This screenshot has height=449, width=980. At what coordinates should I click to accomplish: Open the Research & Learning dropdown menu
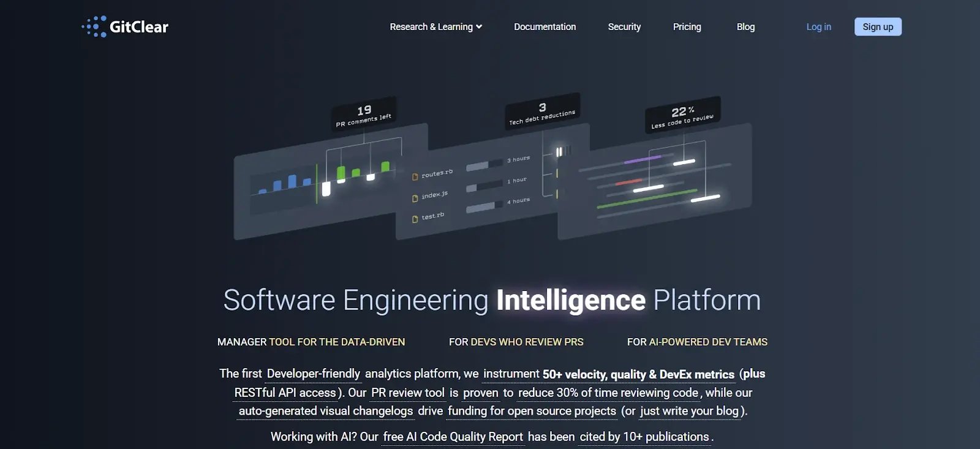coord(436,27)
